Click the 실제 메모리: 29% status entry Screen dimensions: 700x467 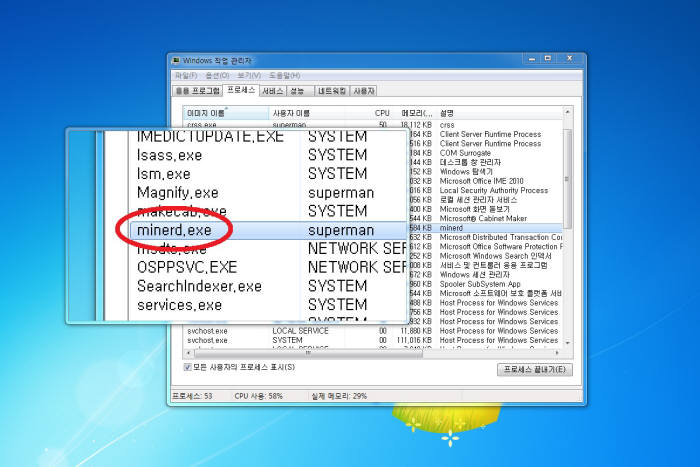click(x=339, y=396)
